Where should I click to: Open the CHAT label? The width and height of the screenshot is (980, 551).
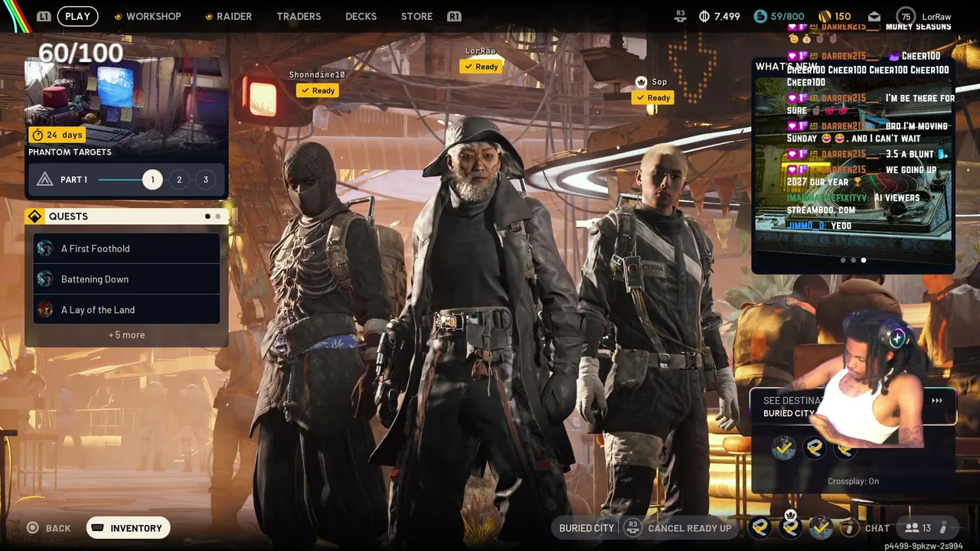coord(877,528)
